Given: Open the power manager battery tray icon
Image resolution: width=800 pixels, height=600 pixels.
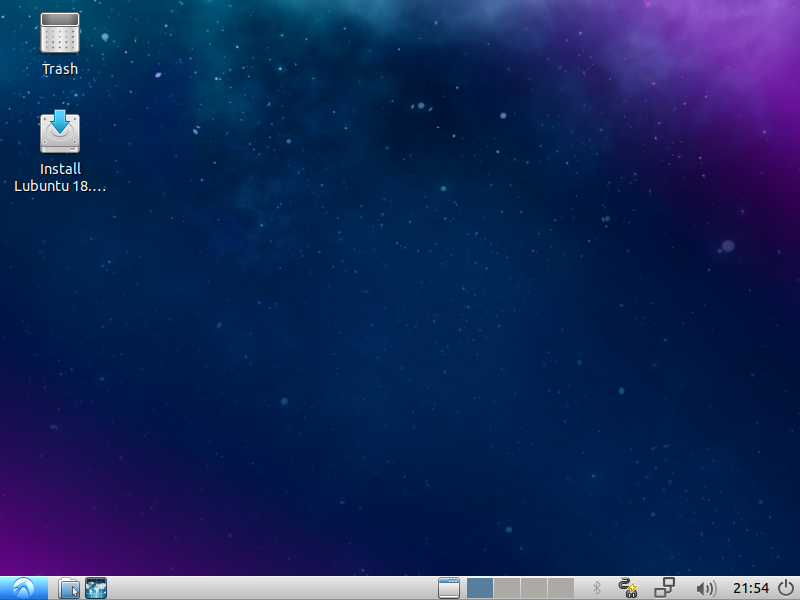Looking at the screenshot, I should pos(629,588).
